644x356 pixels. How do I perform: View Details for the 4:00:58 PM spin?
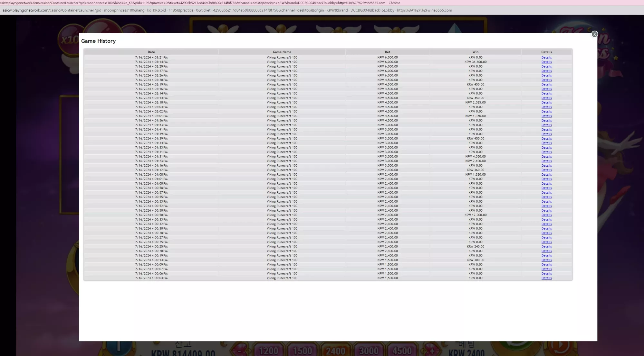point(546,188)
